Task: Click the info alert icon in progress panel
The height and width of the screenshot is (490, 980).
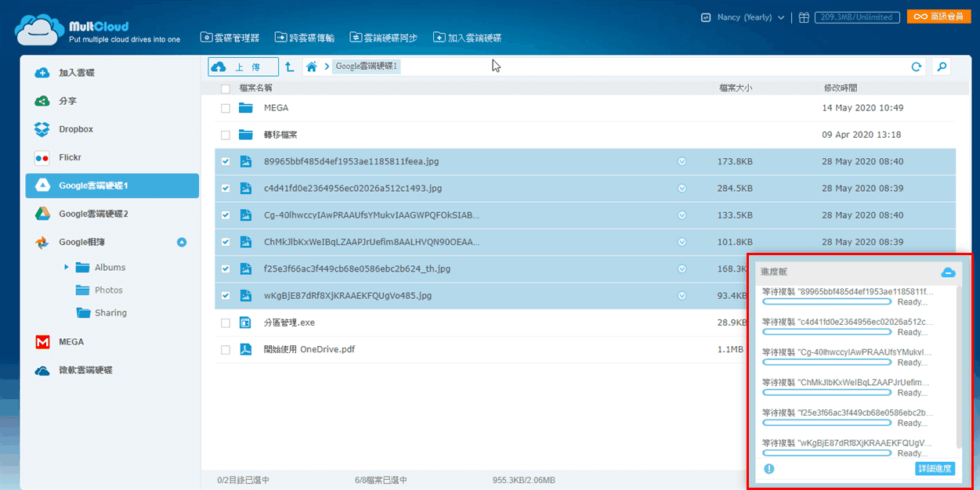Action: click(x=769, y=469)
